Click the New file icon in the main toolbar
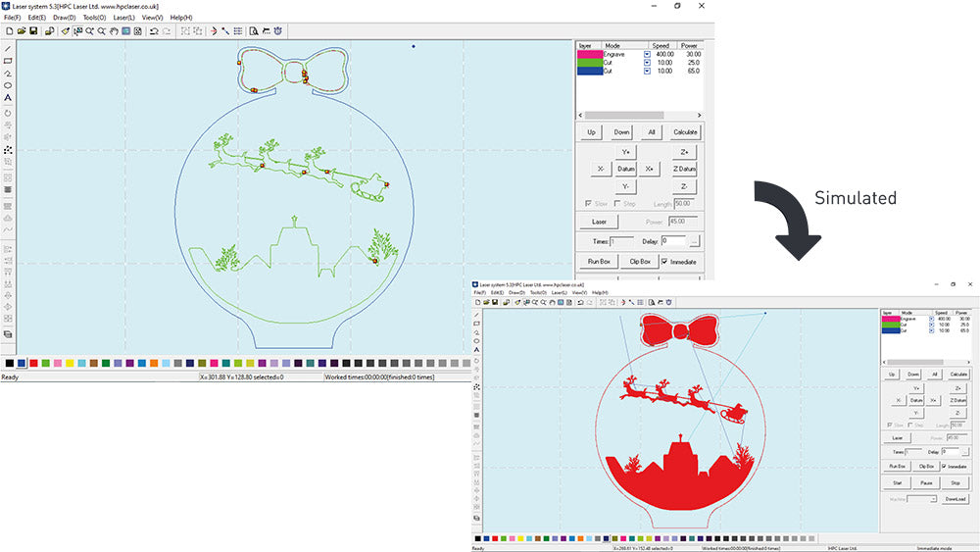The width and height of the screenshot is (980, 552). (8, 31)
